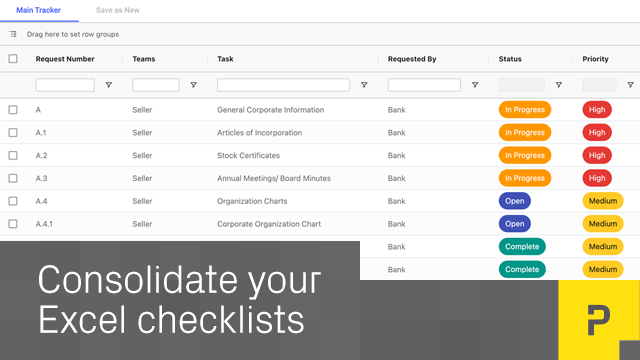Open the Priority filter dropdown field
This screenshot has height=360, width=640.
599,85
